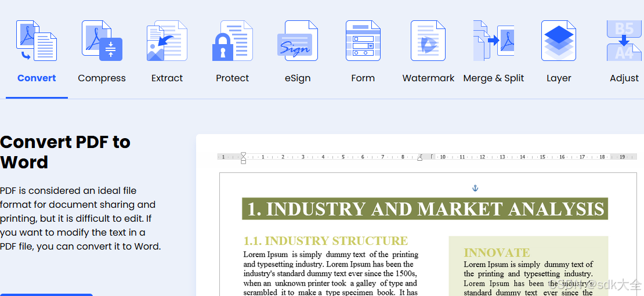This screenshot has width=644, height=296.
Task: Click the anchor icon in document preview
Action: tap(475, 188)
